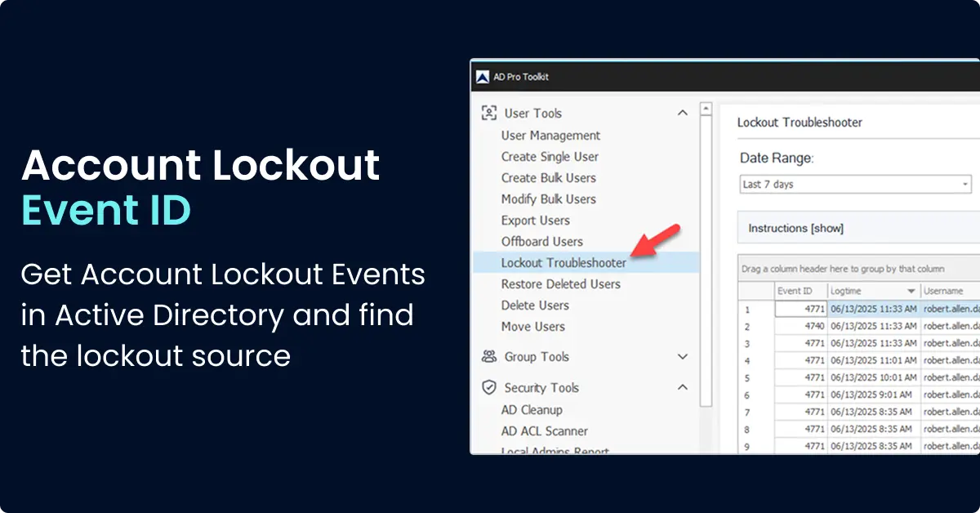Collapse the User Tools section chevron
This screenshot has height=513, width=980.
coord(683,113)
